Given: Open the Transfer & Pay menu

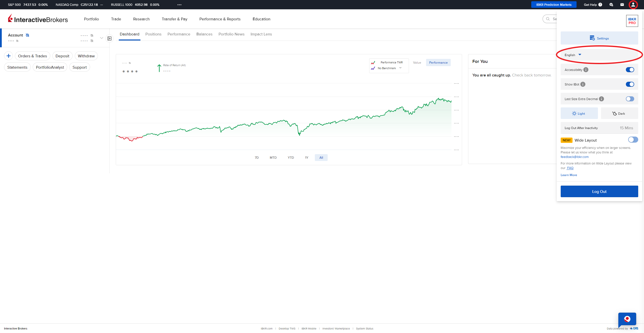Looking at the screenshot, I should 174,19.
